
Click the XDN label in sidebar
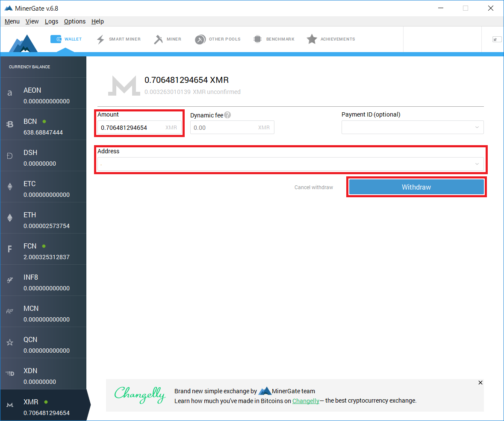coord(30,371)
